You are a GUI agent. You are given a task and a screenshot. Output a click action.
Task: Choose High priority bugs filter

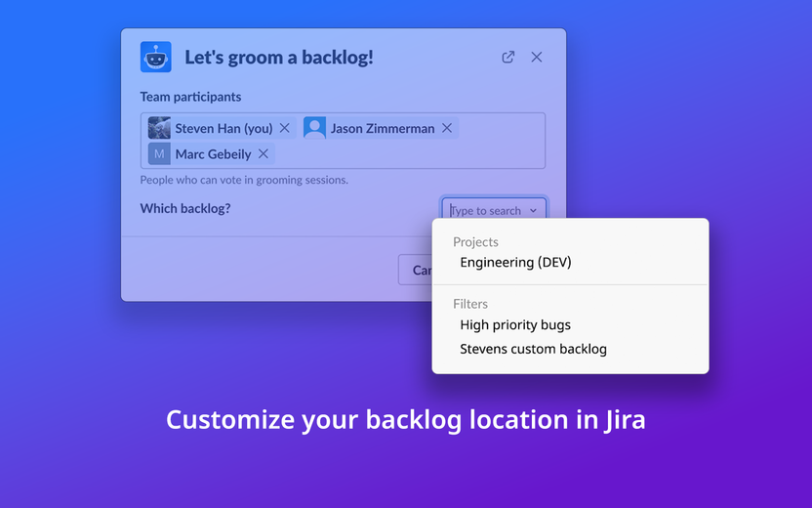[515, 325]
